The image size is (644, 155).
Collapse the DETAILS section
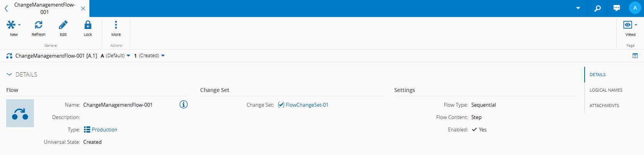(9, 74)
